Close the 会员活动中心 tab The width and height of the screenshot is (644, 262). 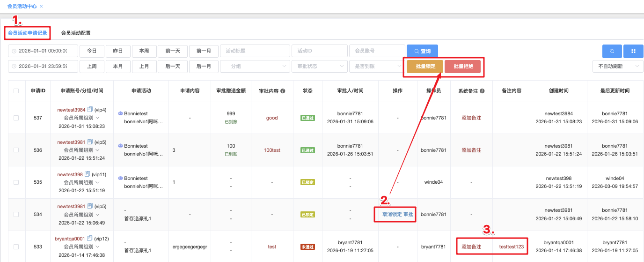tap(41, 7)
